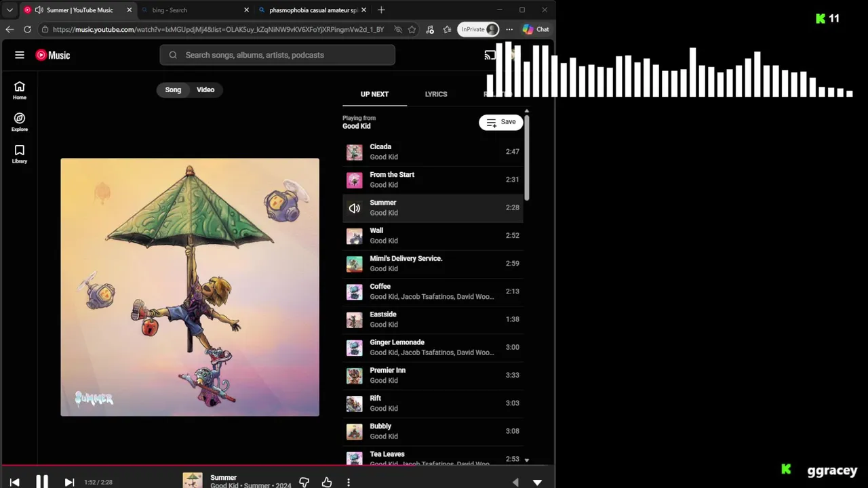This screenshot has width=868, height=488.
Task: Open the YouTube Music hamburger guide menu
Action: (20, 55)
